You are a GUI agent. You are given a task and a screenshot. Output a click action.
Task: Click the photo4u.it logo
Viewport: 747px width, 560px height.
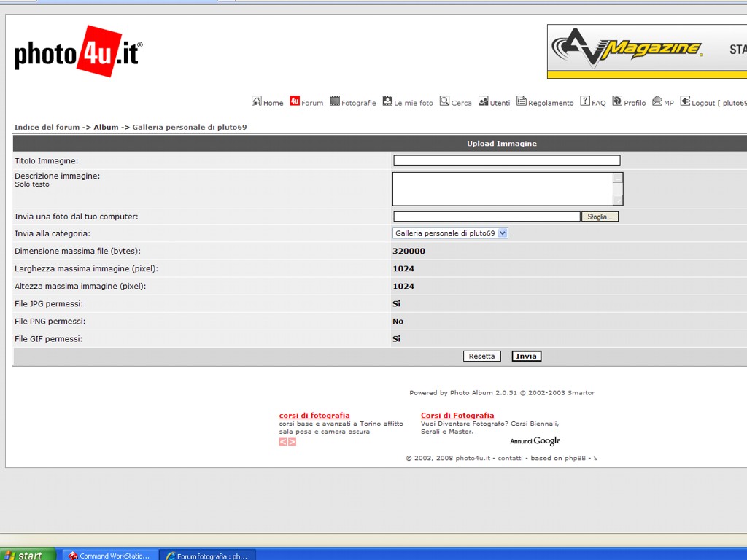tap(78, 52)
